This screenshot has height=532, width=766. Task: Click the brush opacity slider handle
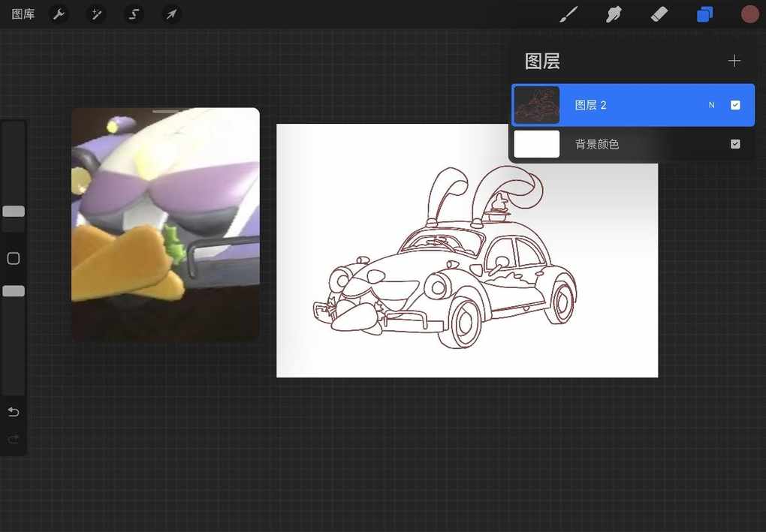click(x=14, y=291)
